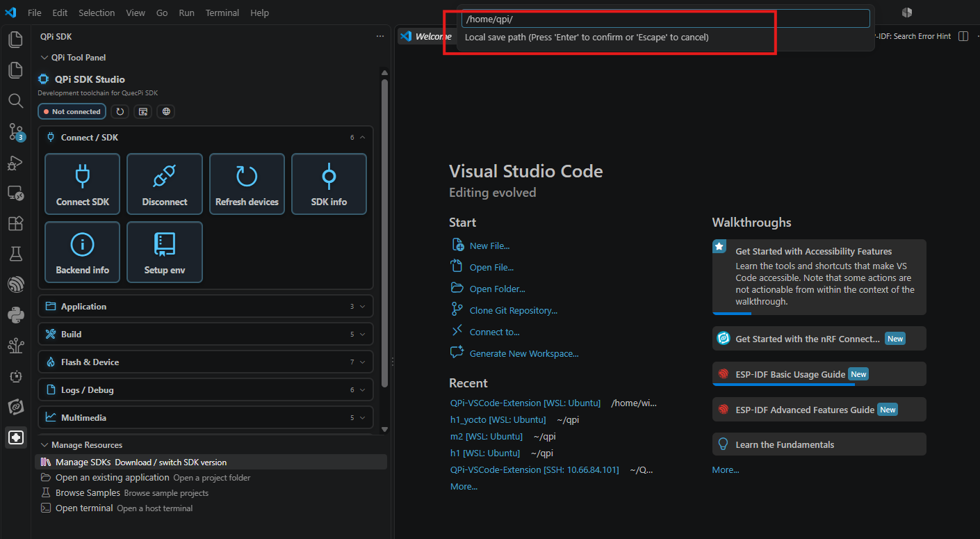
Task: Expand the Build section
Action: click(x=206, y=334)
